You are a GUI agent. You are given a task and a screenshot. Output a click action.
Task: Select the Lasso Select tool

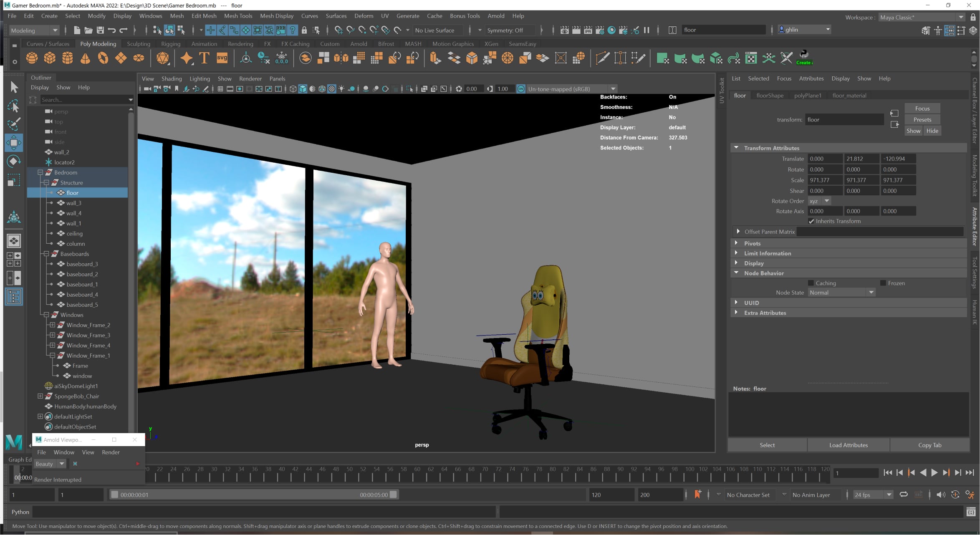[x=14, y=106]
